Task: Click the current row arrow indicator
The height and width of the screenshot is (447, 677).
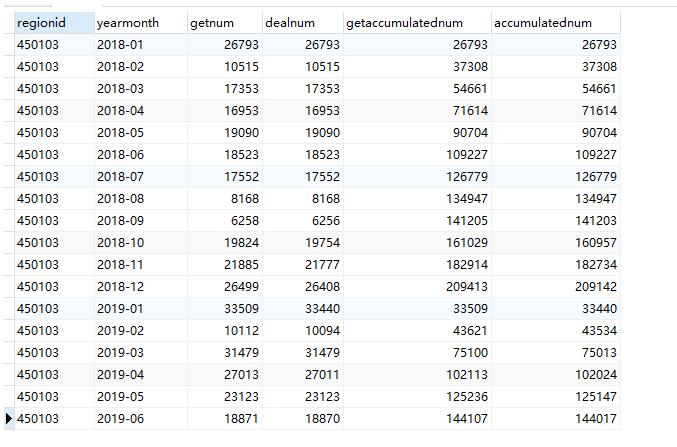Action: [x=9, y=418]
